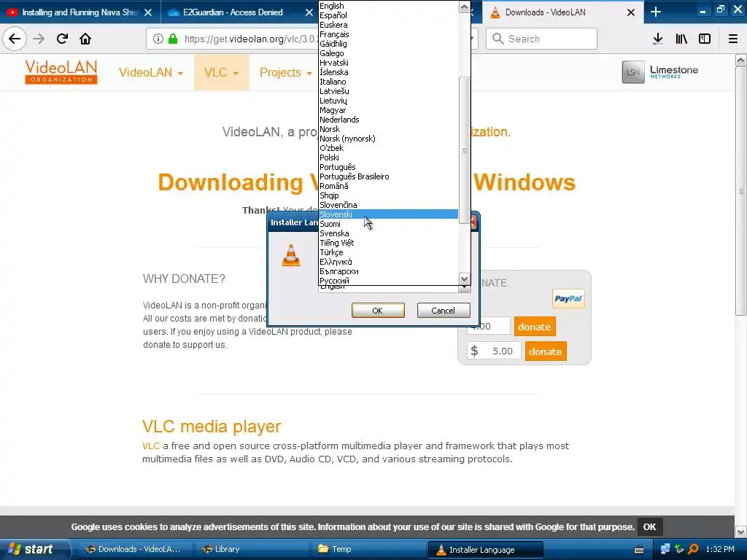Viewport: 747px width, 560px height.
Task: Click the VLC link in description text
Action: pyautogui.click(x=150, y=446)
